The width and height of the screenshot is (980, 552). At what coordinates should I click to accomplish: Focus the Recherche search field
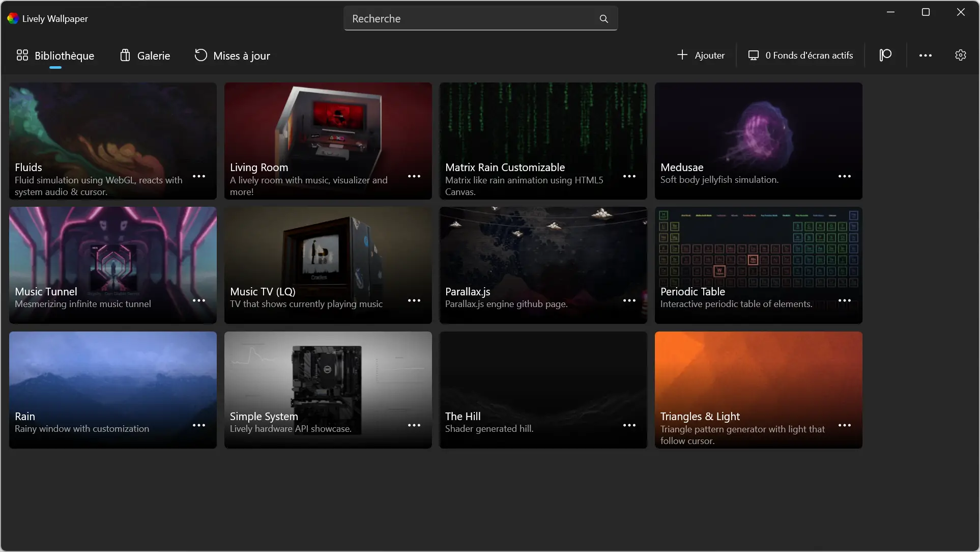[480, 18]
